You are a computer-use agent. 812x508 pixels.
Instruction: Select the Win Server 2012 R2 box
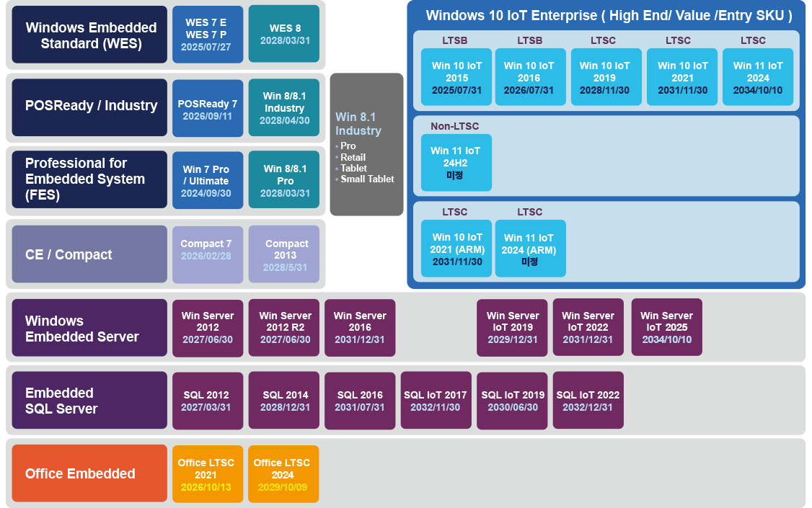(x=284, y=328)
